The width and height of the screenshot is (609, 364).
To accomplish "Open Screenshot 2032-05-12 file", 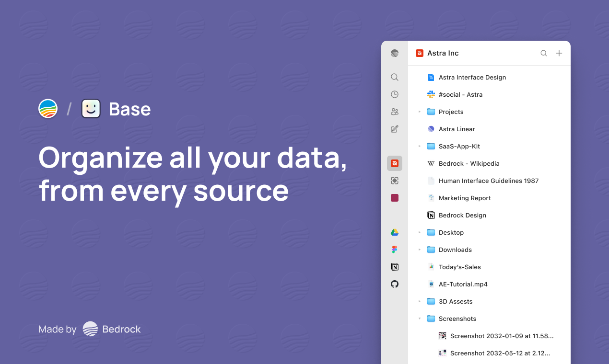I will [489, 353].
